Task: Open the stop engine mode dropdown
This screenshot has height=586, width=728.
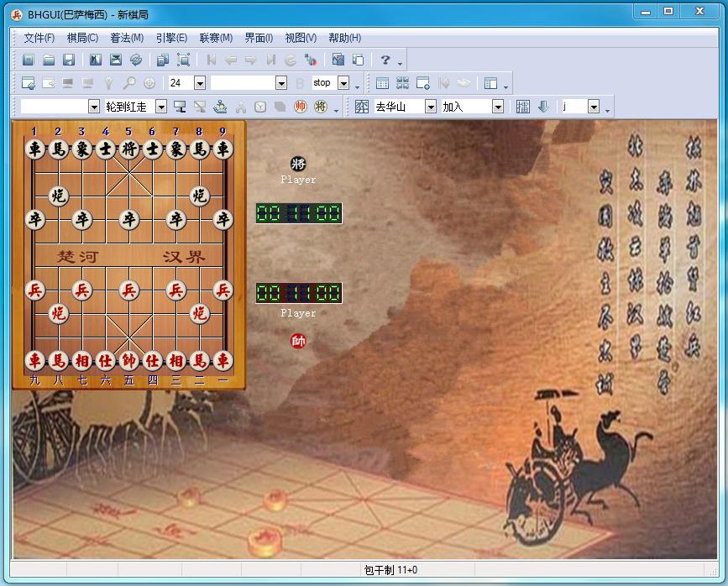Action: 345,81
